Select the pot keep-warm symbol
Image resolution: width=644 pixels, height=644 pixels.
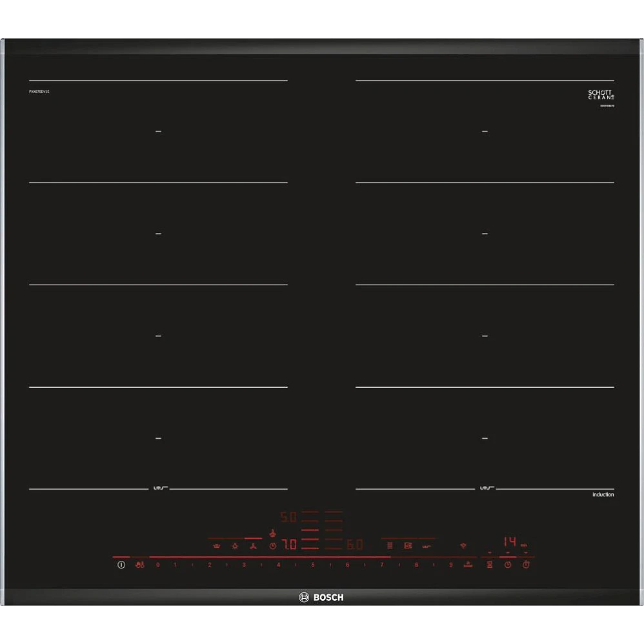coord(216,546)
